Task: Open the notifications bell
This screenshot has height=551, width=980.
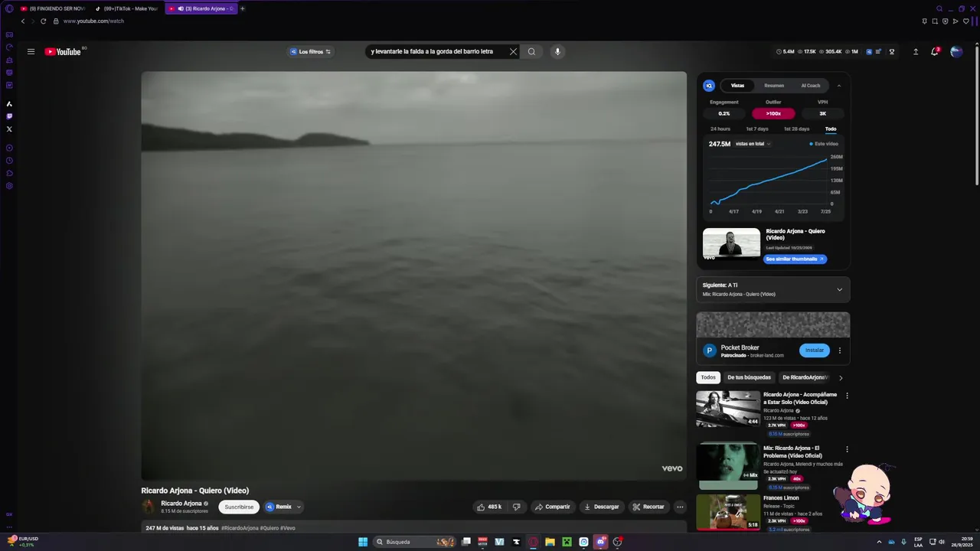Action: point(935,51)
